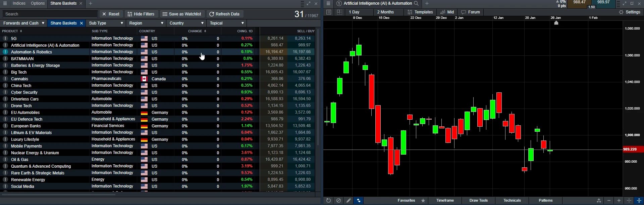
Task: Open the Timeframe toolbar menu
Action: [445, 201]
